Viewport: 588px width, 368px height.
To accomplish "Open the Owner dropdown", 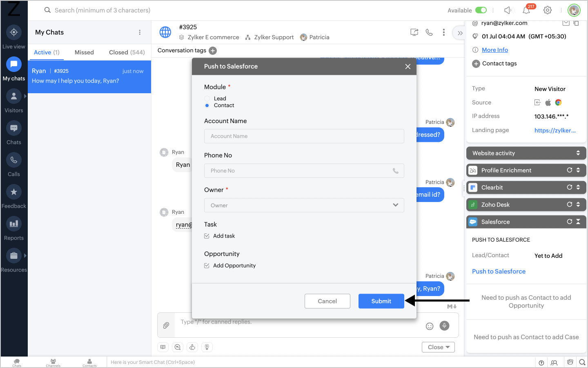I will (x=304, y=205).
